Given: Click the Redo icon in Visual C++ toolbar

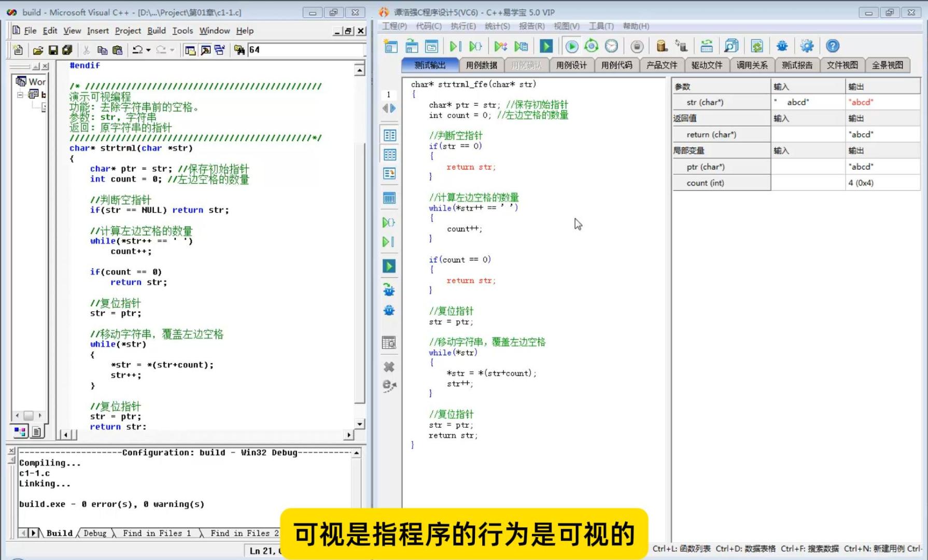Looking at the screenshot, I should pyautogui.click(x=161, y=50).
